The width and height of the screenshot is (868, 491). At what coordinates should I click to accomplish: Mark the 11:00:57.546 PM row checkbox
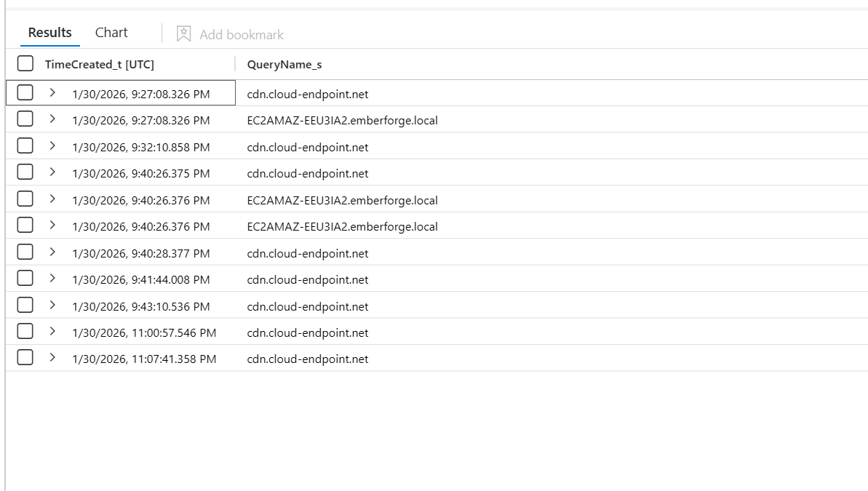25,332
